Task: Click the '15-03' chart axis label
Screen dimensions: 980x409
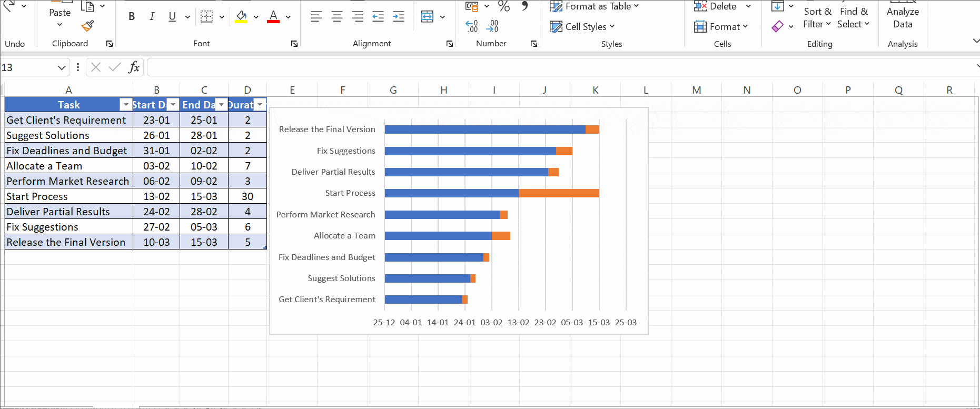Action: 599,322
